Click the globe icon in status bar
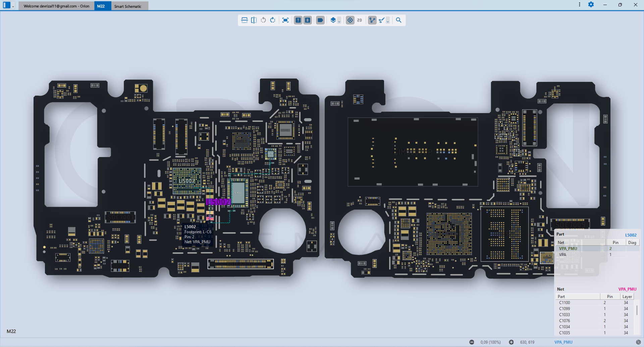Screen dimensions: 644x347 (638, 342)
